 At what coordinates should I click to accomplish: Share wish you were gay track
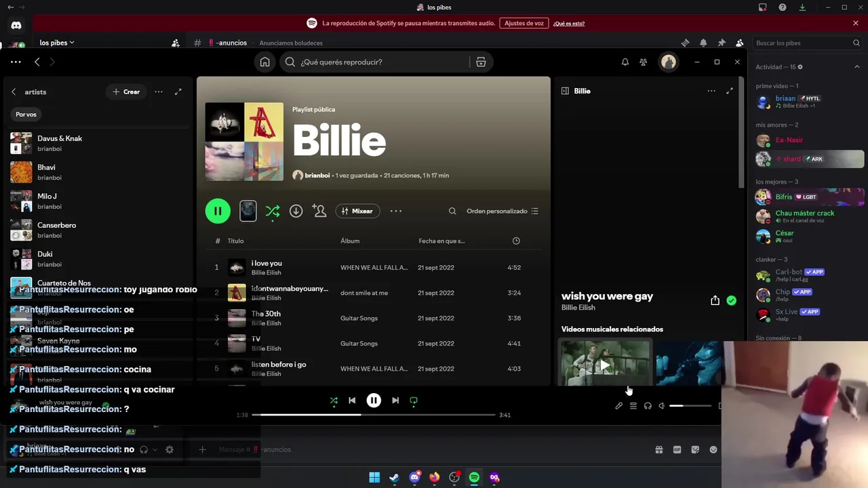point(715,300)
